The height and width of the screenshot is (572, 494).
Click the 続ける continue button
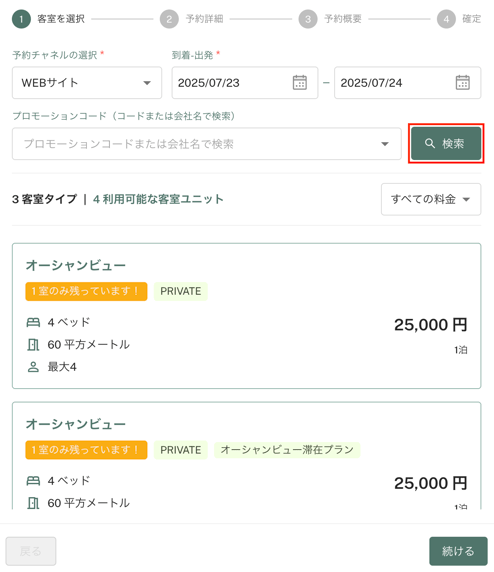click(458, 551)
